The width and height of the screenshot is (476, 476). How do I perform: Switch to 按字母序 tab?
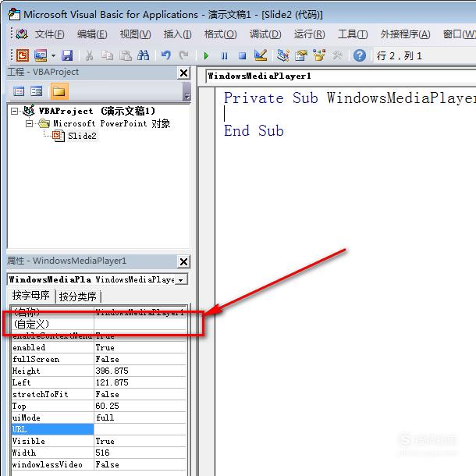tap(31, 296)
